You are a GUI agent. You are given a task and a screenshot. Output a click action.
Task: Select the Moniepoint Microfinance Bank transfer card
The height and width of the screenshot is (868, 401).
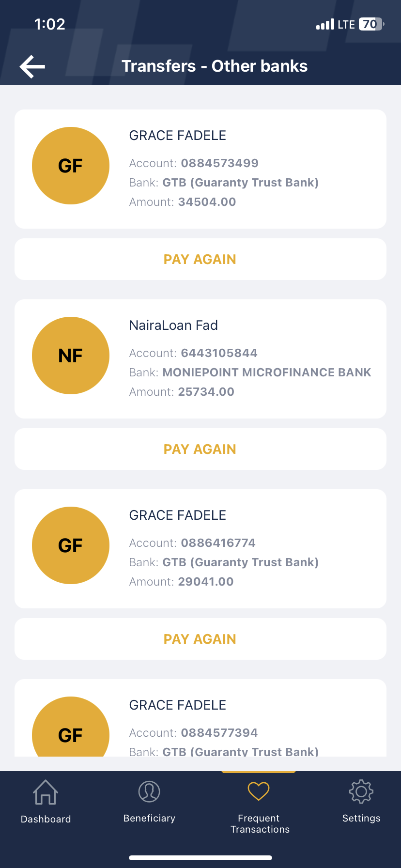coord(200,359)
